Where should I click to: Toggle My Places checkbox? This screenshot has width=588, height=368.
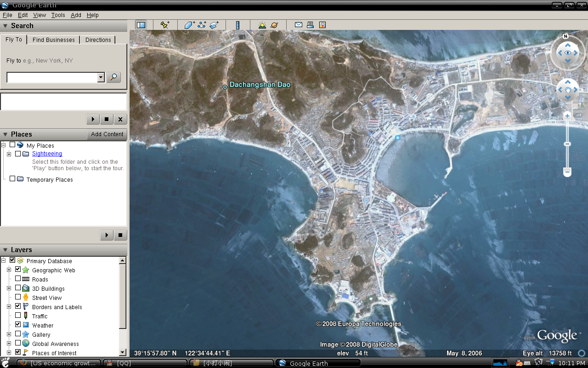pos(12,145)
